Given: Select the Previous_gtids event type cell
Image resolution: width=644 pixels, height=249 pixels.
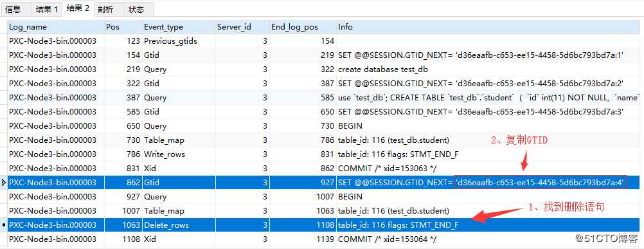Looking at the screenshot, I should click(x=179, y=41).
